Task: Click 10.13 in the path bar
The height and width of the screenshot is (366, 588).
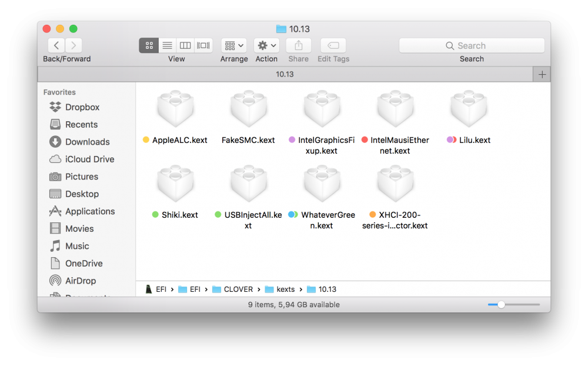Action: click(322, 289)
